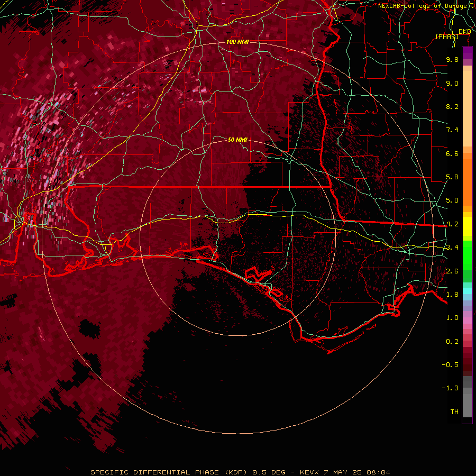Click the '50 NMI' range ring label
This screenshot has height=476, width=476.
tap(237, 140)
